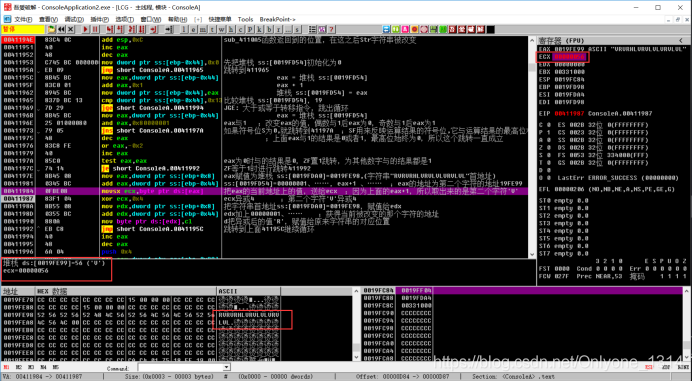Click the disassembly pane vertical scrollbar
Image resolution: width=693 pixels, height=381 pixels.
pyautogui.click(x=532, y=147)
